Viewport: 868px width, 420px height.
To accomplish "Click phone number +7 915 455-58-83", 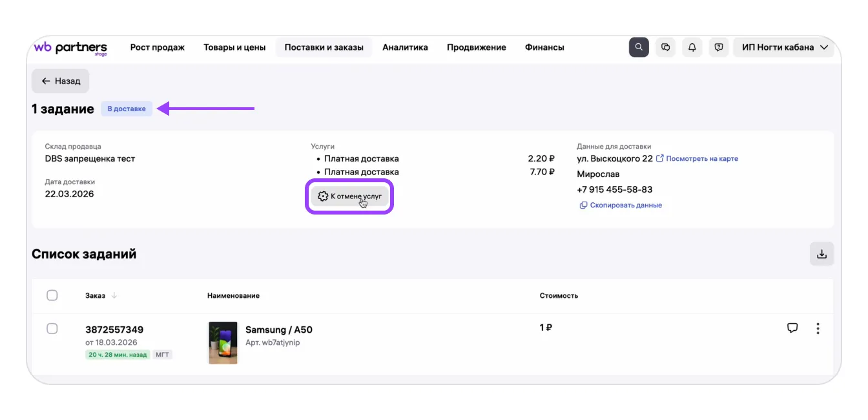I will 615,189.
